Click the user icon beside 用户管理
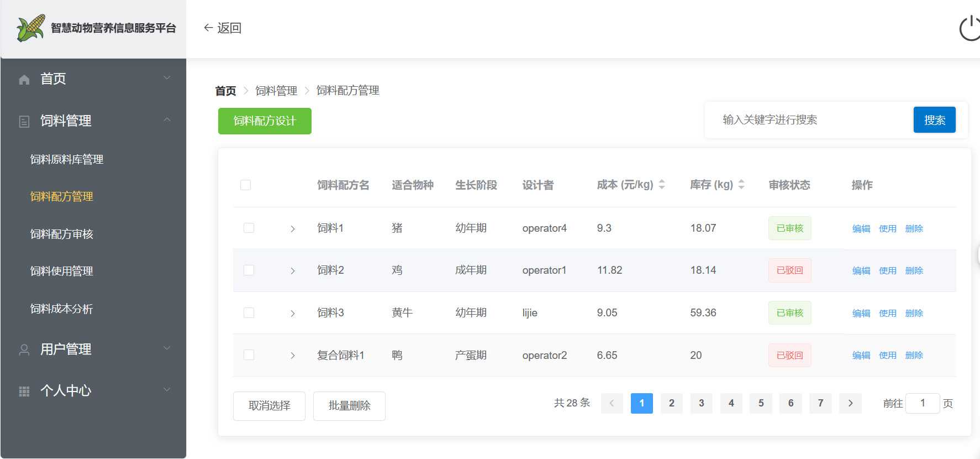 pyautogui.click(x=24, y=350)
